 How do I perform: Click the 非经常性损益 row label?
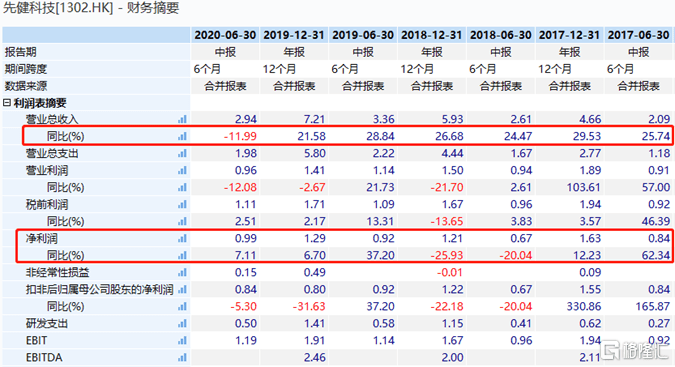click(57, 272)
